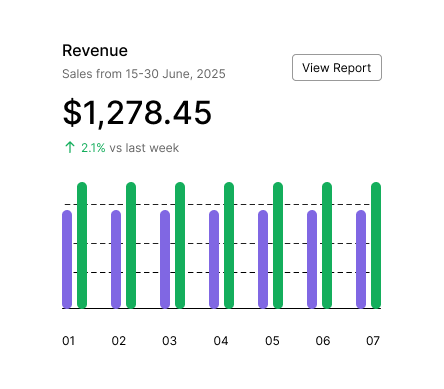Select the green bar for day 01
Image resolution: width=444 pixels, height=389 pixels.
(x=82, y=245)
